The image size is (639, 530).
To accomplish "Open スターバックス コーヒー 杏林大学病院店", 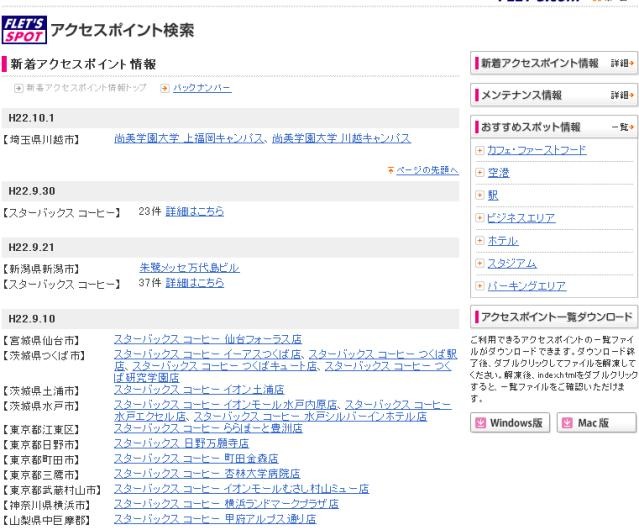I will click(207, 474).
